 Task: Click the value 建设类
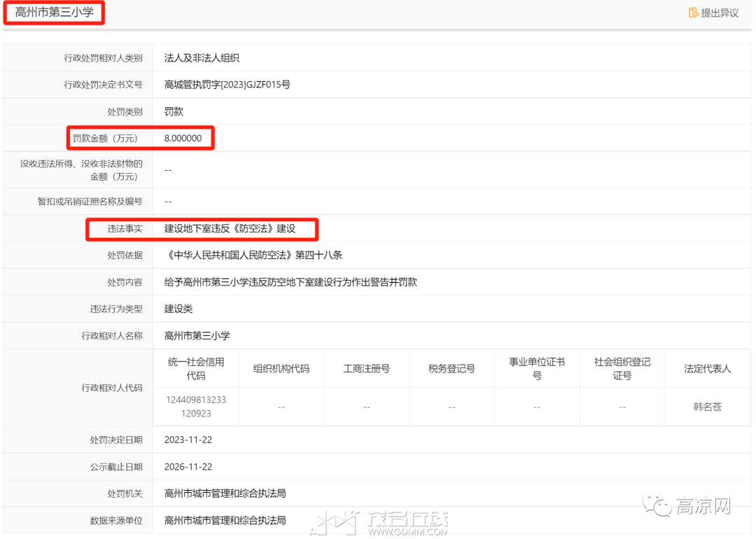pyautogui.click(x=178, y=309)
